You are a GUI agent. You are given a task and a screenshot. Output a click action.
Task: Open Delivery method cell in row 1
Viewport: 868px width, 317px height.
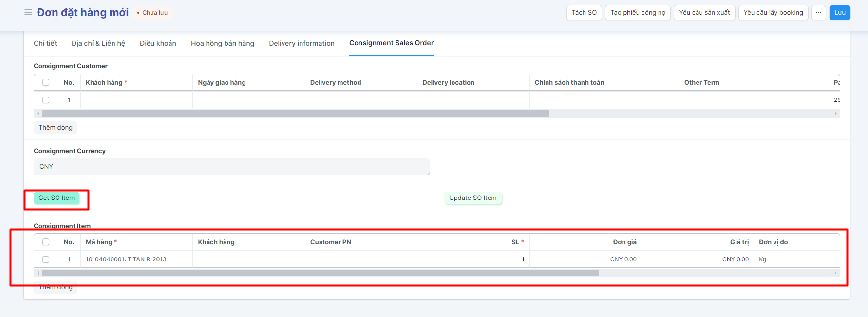point(360,100)
